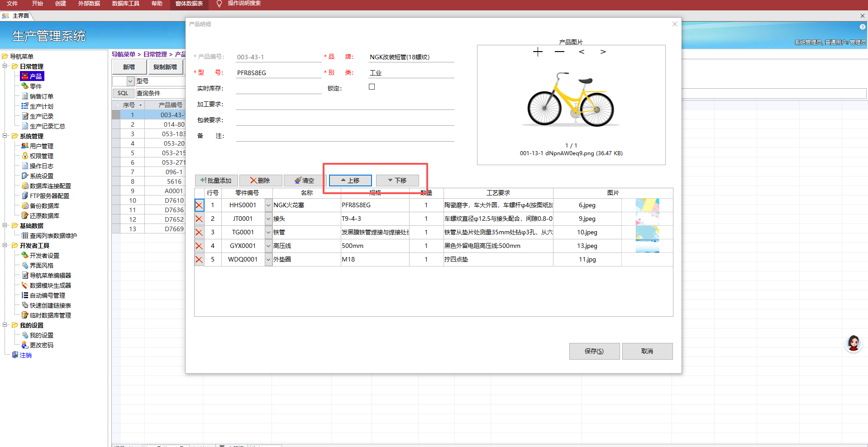The width and height of the screenshot is (868, 447).
Task: Select 销售订单 in the navigation tree
Action: [41, 96]
